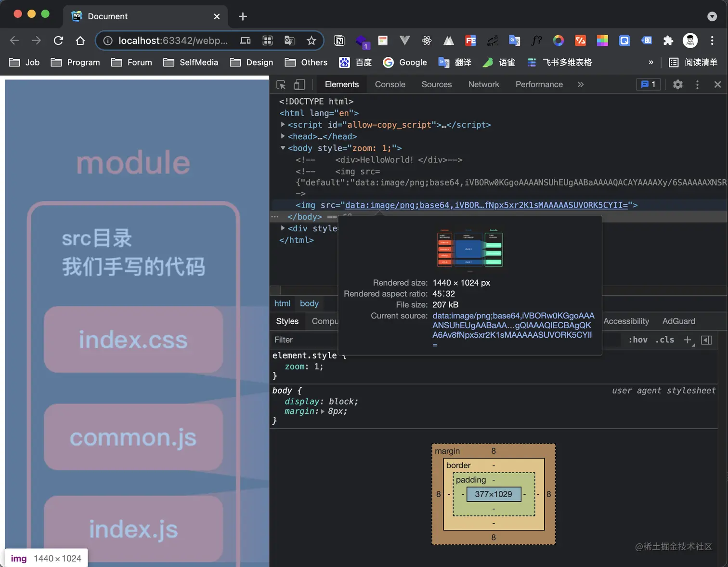Click the Current source data URL link
Screen dimensions: 728x567
click(513, 330)
